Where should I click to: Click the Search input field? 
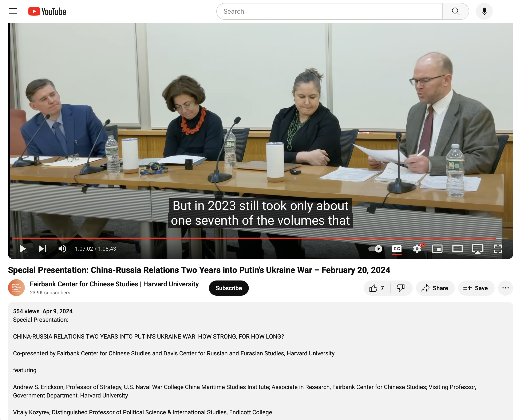coord(329,11)
